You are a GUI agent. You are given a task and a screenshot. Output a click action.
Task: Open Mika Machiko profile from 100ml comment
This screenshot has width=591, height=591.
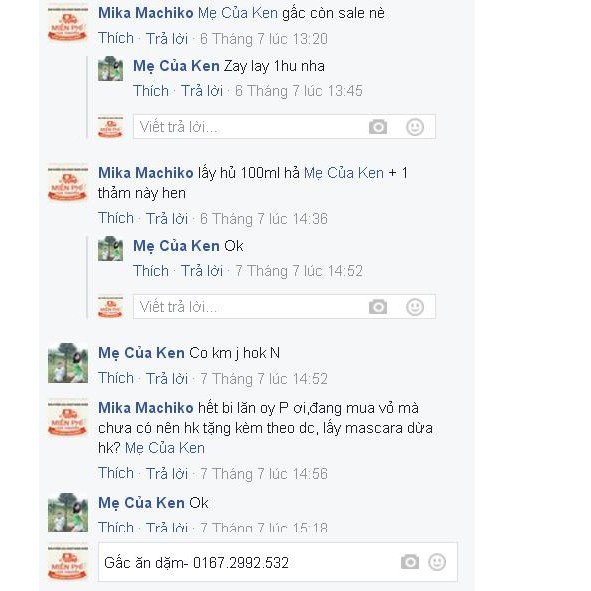tap(145, 173)
